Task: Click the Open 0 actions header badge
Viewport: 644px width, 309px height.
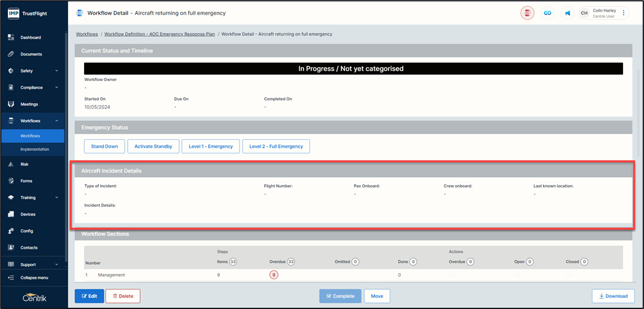Action: [529, 261]
